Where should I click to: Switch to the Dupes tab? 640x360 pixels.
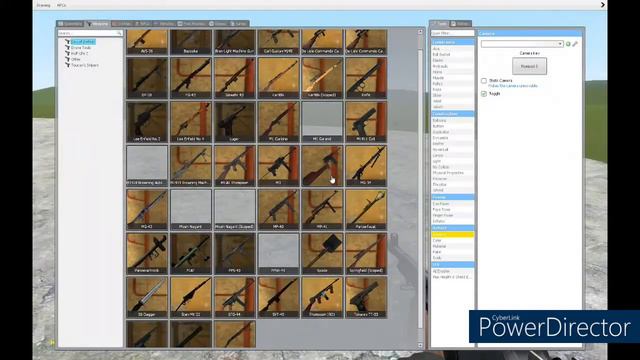(218, 24)
